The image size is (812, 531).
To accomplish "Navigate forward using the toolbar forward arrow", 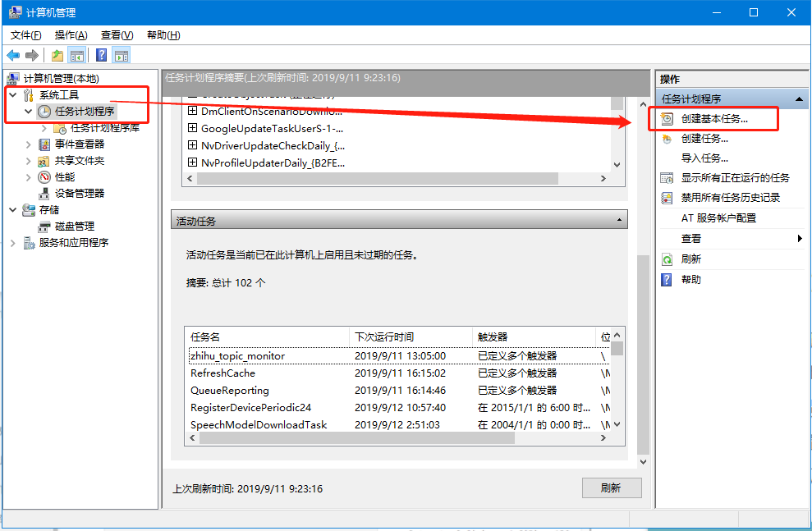I will click(x=31, y=54).
